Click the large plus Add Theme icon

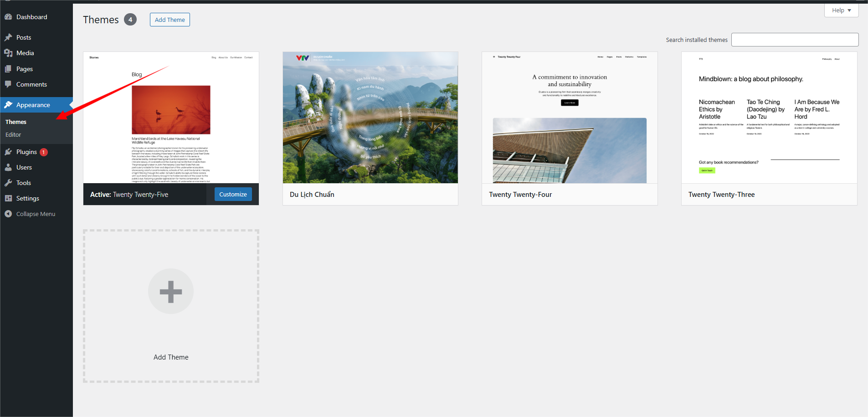point(171,292)
